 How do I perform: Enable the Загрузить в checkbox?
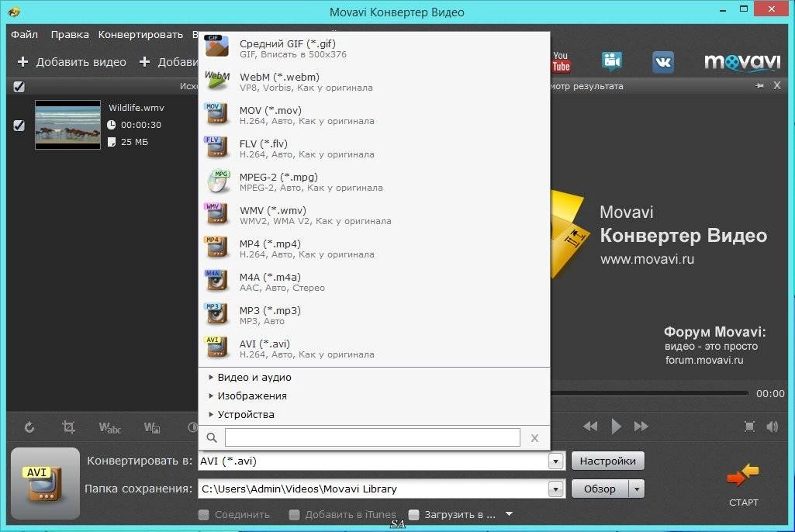coord(413,515)
